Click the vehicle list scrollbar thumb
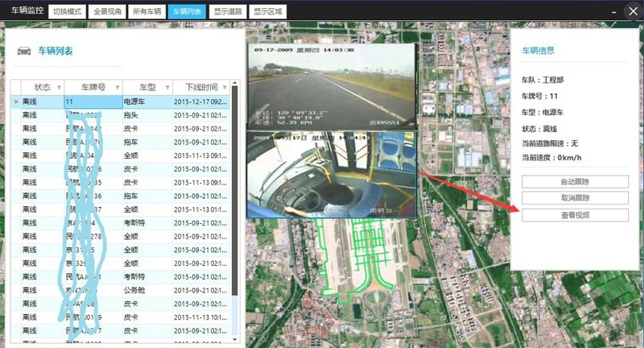644x348 pixels. (x=235, y=191)
